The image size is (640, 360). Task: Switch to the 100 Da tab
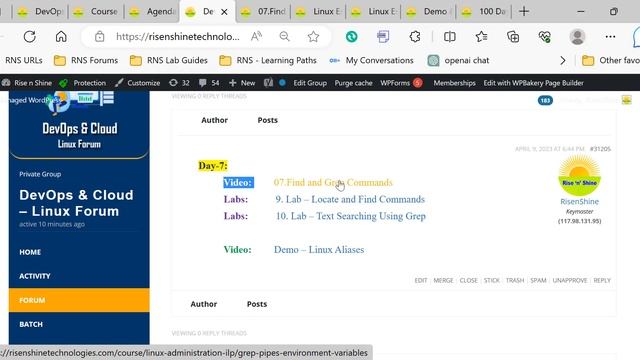coord(484,11)
